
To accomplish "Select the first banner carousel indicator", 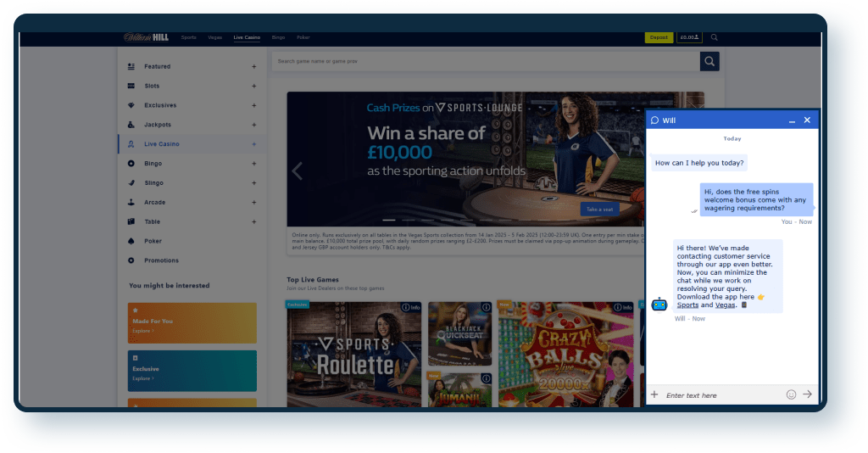I will tap(389, 221).
